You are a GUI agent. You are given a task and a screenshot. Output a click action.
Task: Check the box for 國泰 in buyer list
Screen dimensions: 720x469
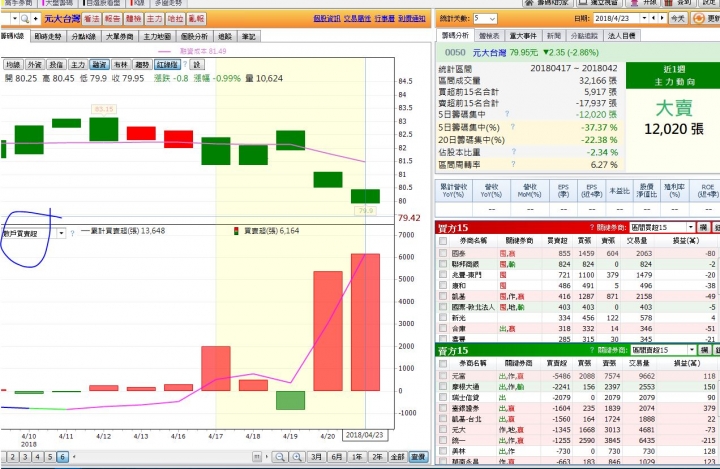(x=443, y=253)
